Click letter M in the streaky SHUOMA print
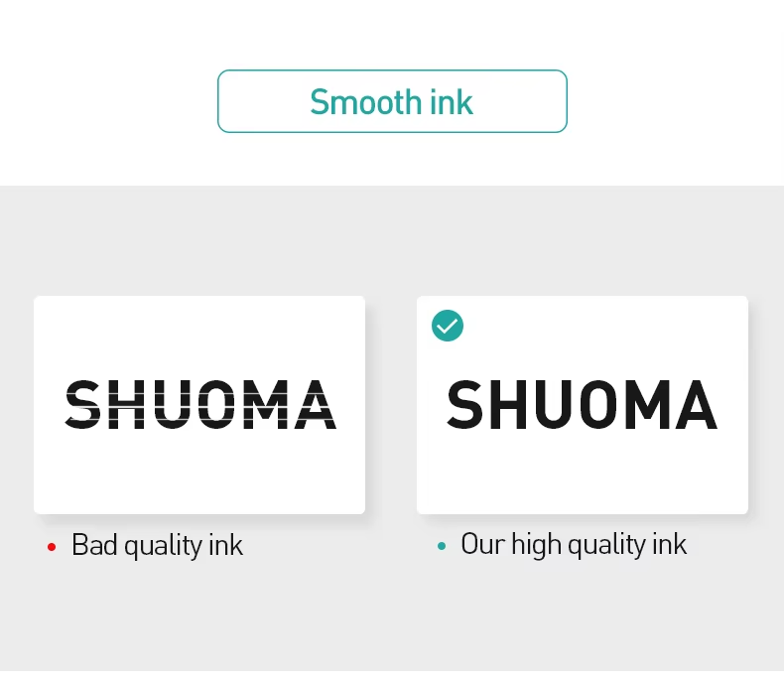 [x=267, y=405]
